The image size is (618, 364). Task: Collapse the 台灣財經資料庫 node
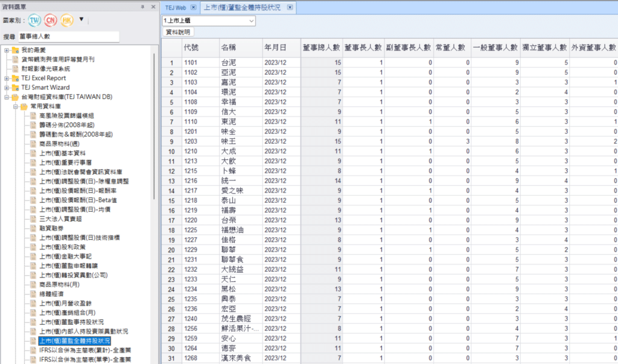pos(6,97)
